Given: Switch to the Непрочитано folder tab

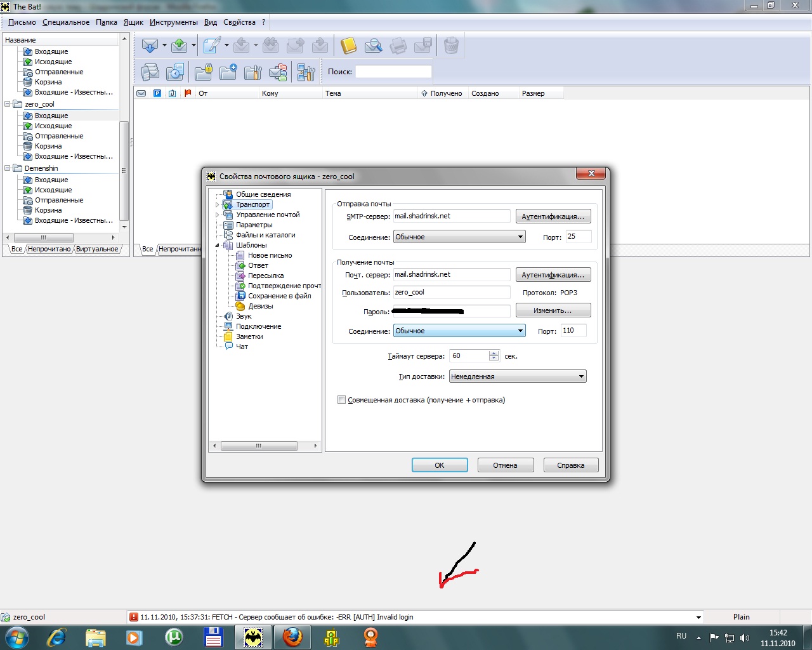Looking at the screenshot, I should [49, 249].
